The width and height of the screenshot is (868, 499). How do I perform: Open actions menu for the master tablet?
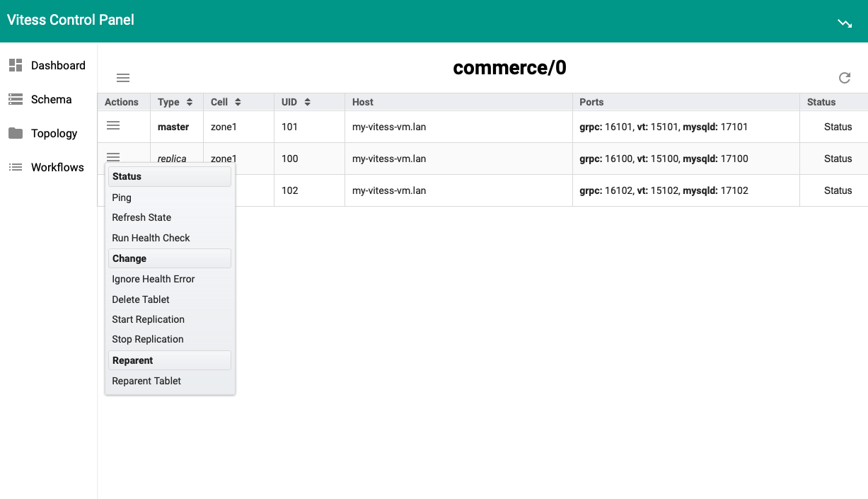click(113, 126)
